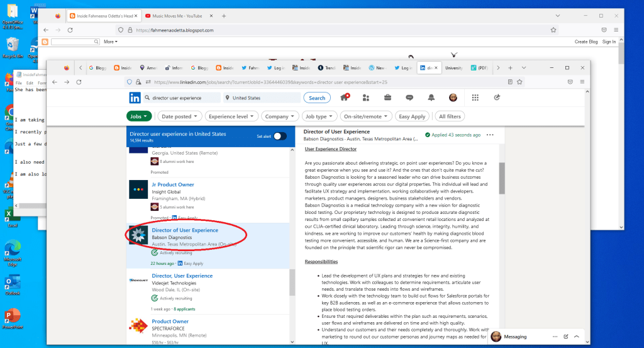644x348 pixels.
Task: Click the LinkedIn logo
Action: pyautogui.click(x=135, y=98)
